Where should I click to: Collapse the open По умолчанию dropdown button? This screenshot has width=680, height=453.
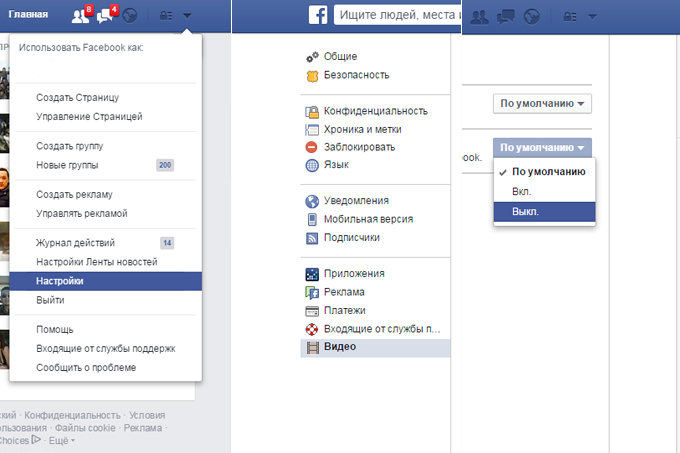[x=542, y=148]
